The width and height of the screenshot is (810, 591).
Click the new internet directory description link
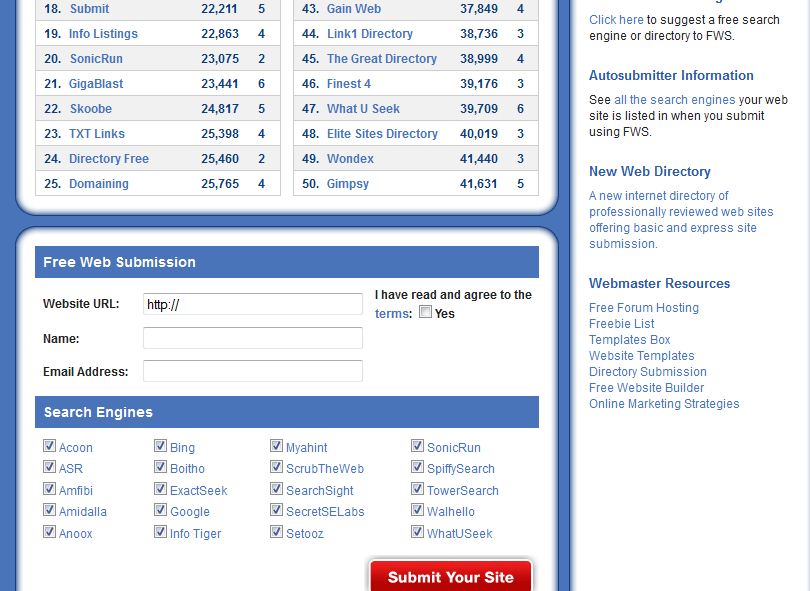pyautogui.click(x=681, y=220)
